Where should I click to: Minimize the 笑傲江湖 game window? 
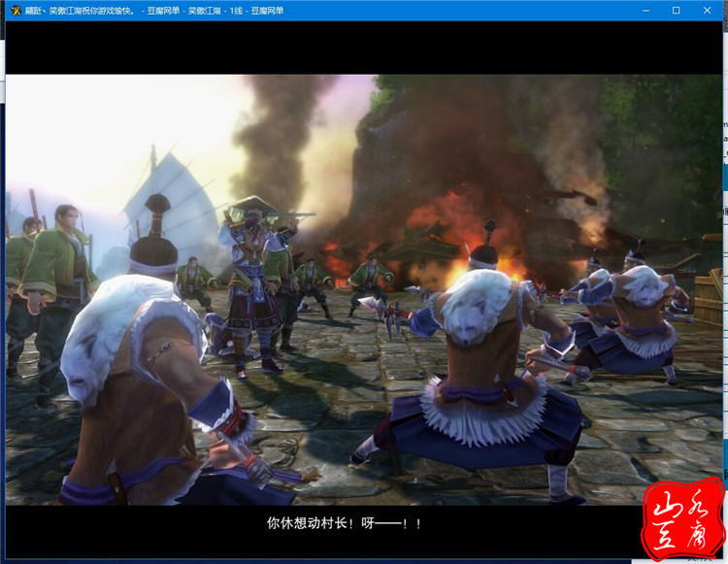645,11
